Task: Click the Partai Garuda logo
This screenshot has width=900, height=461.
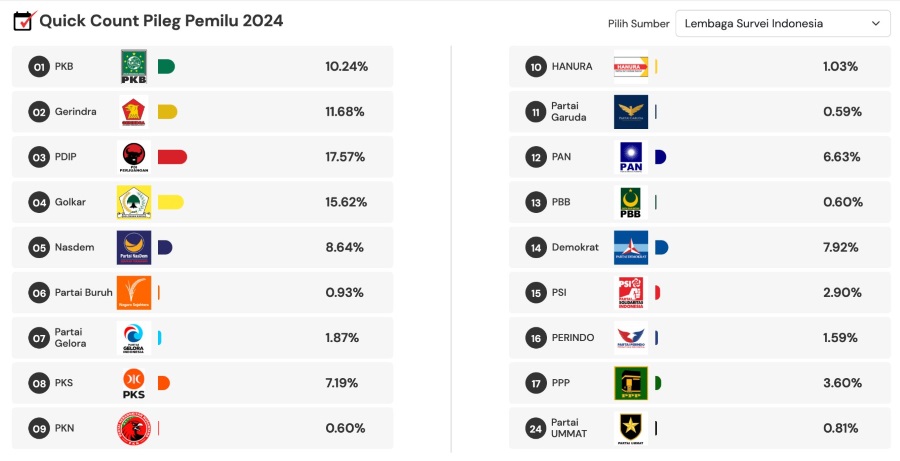Action: point(631,112)
